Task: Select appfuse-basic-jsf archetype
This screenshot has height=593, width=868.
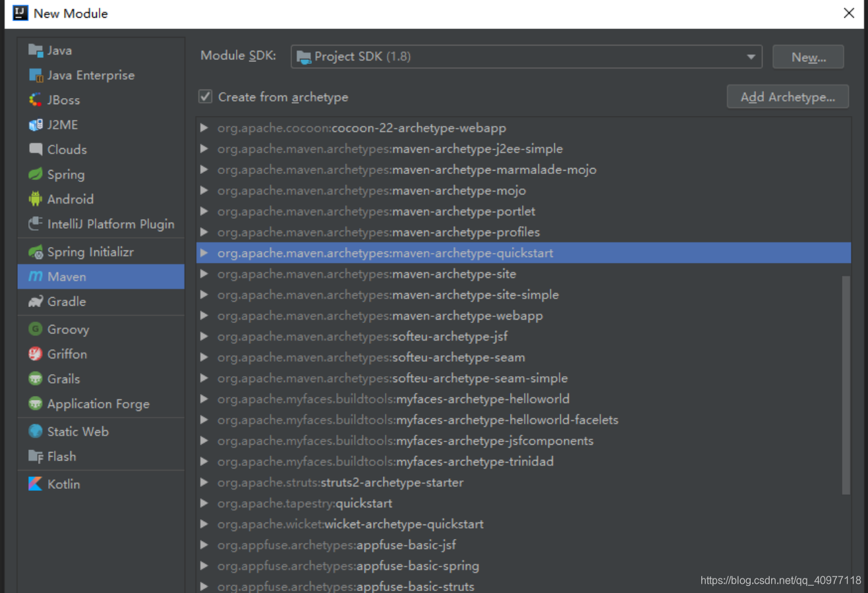Action: click(523, 545)
